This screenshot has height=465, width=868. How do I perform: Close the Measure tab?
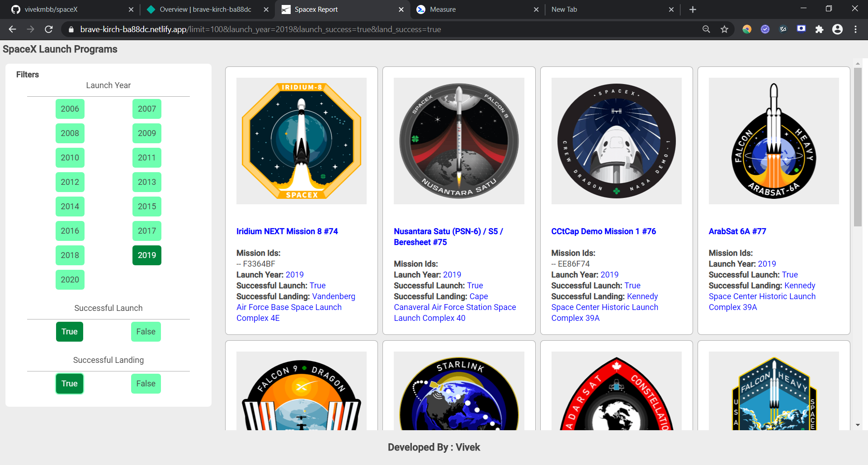pyautogui.click(x=536, y=9)
